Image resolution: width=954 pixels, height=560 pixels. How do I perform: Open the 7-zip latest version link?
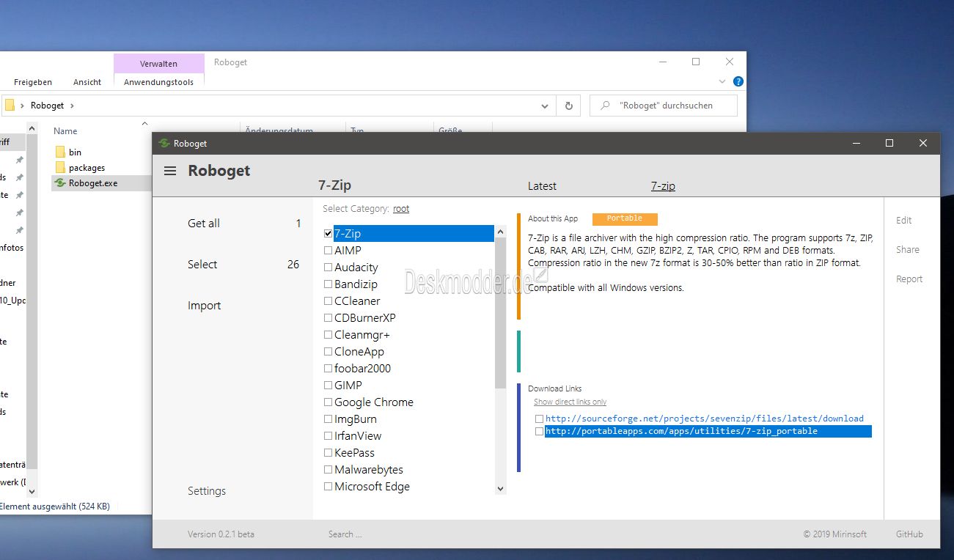coord(663,186)
